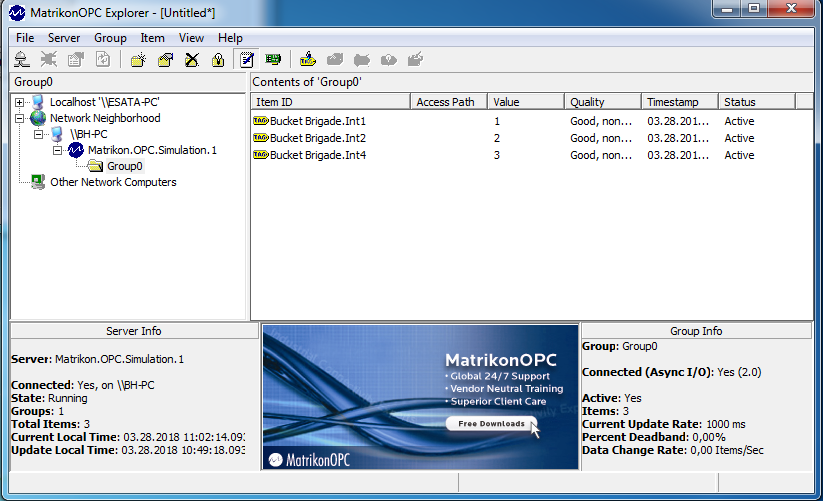Open the File menu

tap(25, 38)
